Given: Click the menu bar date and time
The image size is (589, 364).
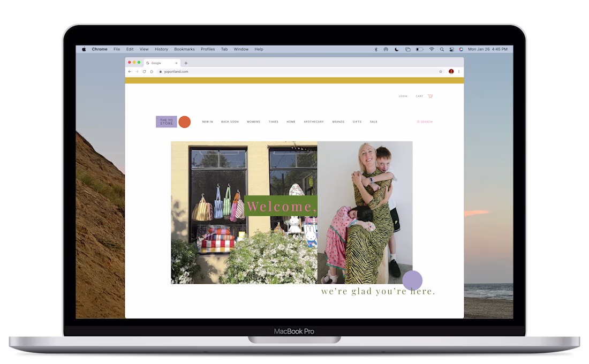Looking at the screenshot, I should click(x=488, y=49).
